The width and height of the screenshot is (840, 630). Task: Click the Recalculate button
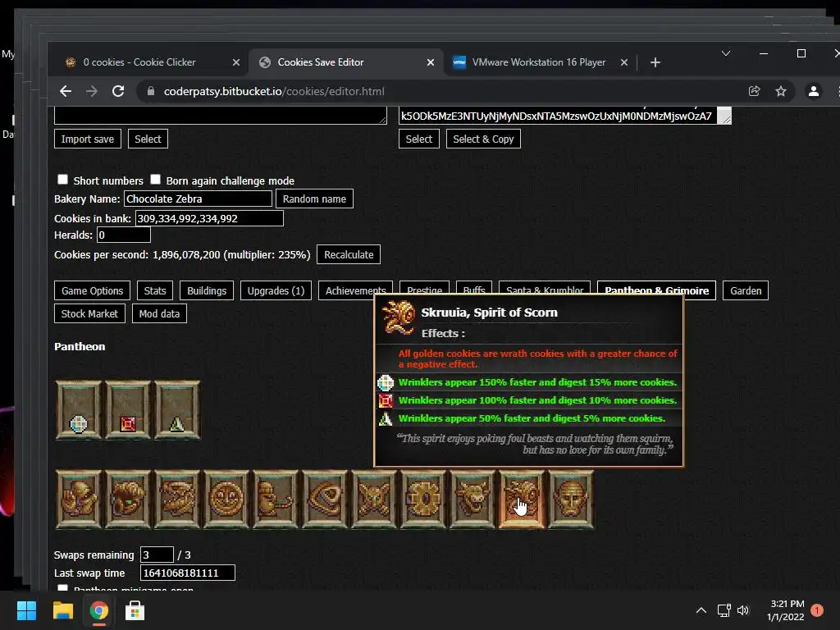point(349,254)
